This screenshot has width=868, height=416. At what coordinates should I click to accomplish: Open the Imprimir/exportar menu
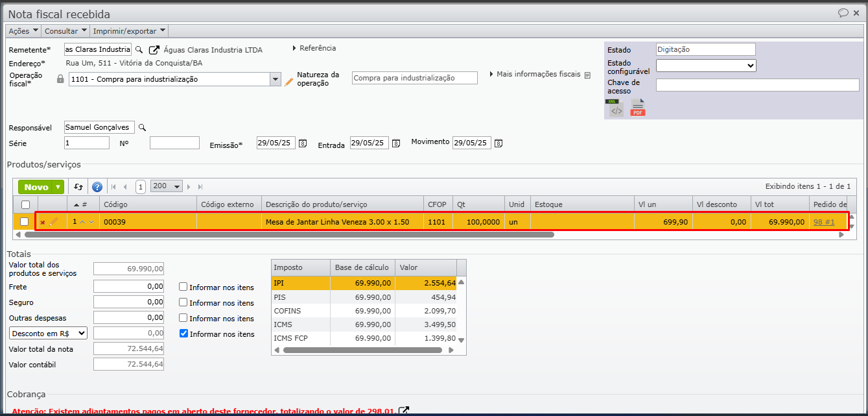point(129,31)
